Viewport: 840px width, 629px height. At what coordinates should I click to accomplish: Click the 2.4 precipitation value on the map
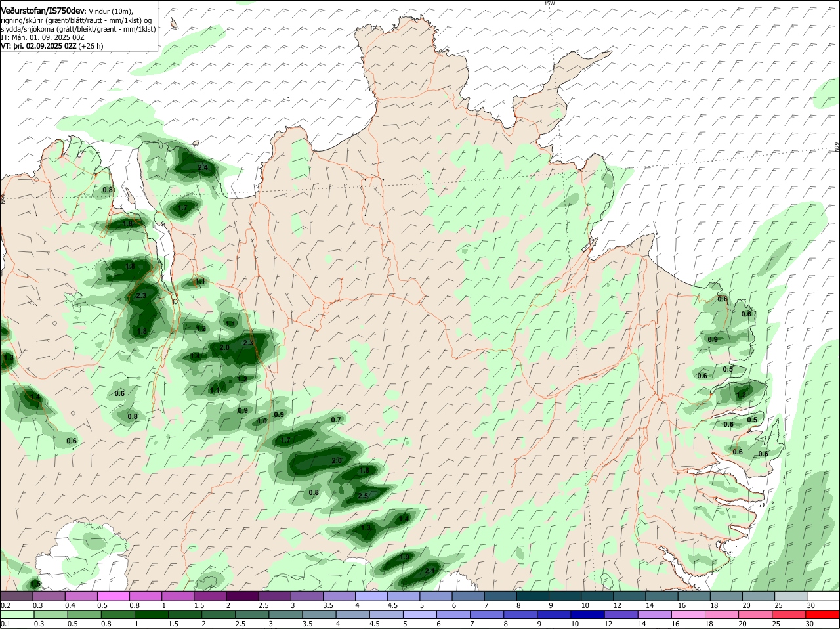[x=203, y=167]
